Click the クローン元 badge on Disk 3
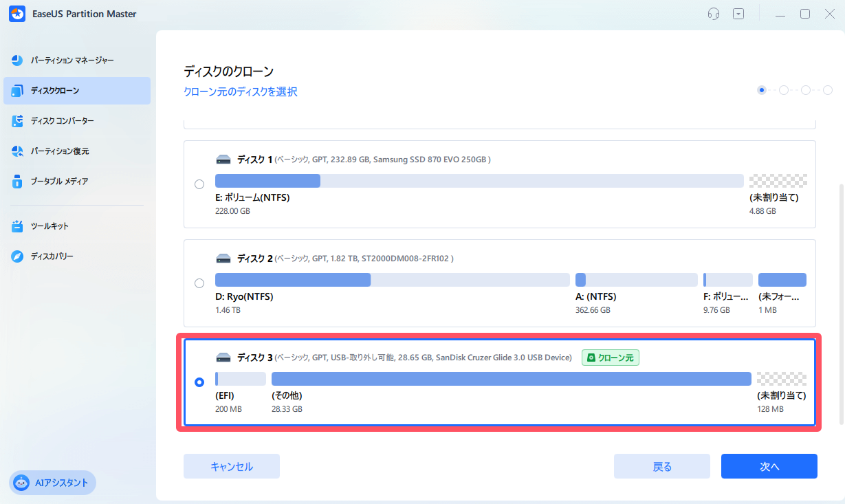Image resolution: width=845 pixels, height=504 pixels. click(610, 358)
